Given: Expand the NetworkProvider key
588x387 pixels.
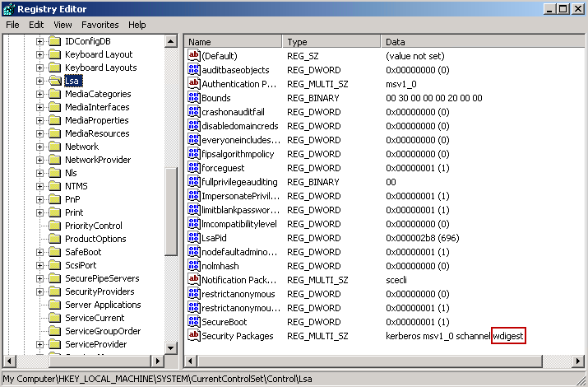Looking at the screenshot, I should [x=39, y=160].
